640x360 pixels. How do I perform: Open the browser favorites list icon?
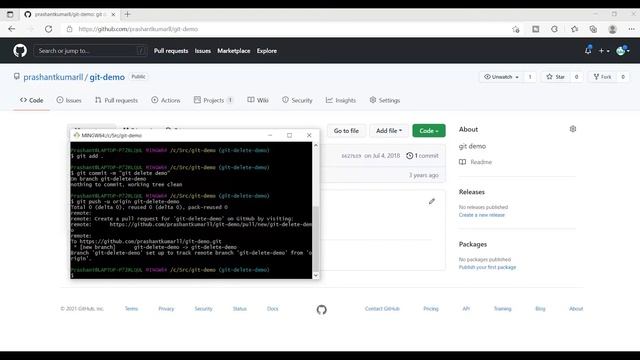coord(575,29)
